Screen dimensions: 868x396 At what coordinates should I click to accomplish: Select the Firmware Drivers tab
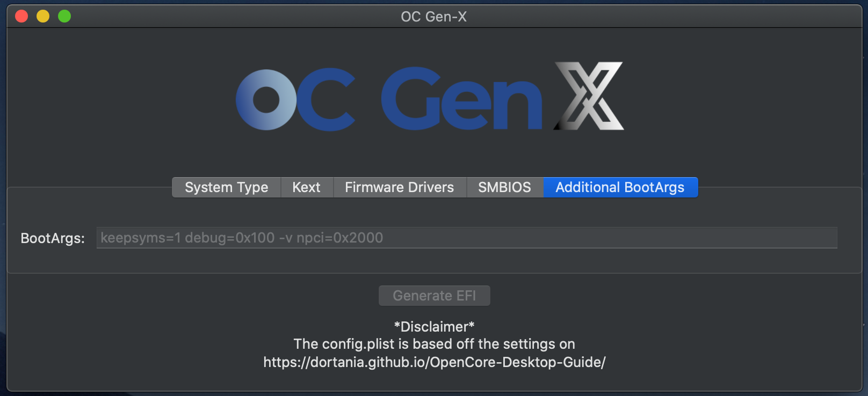pos(400,187)
